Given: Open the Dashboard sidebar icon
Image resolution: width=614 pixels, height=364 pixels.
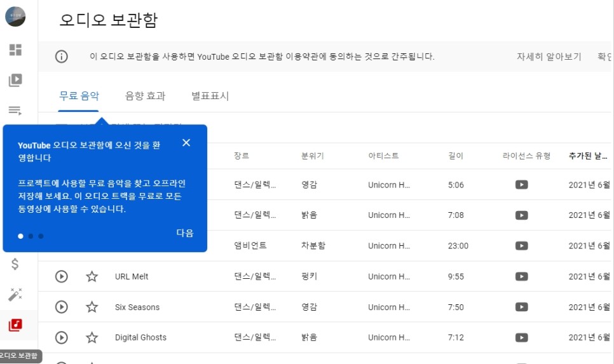Looking at the screenshot, I should 15,50.
